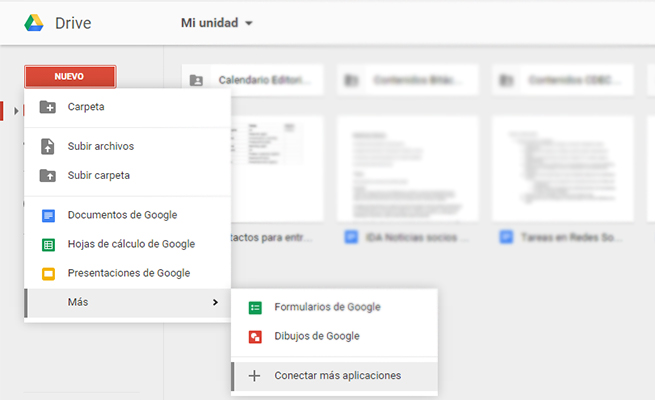Click the folder upload icon

[48, 175]
